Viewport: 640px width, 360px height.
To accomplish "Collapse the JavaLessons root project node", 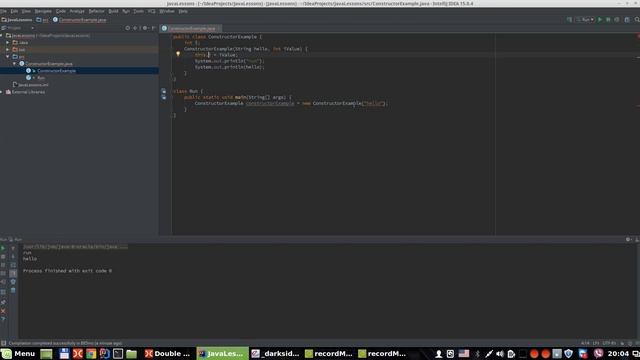I will click(2, 36).
